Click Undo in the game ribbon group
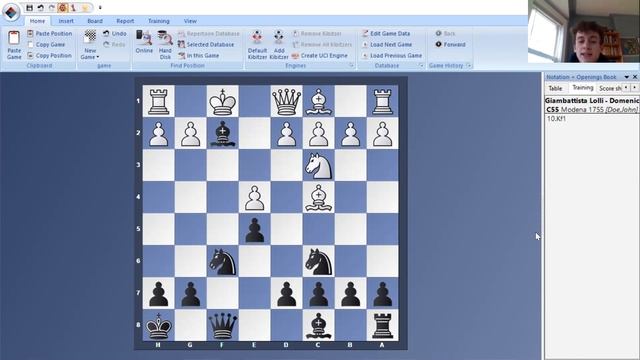Screen dimensions: 640x360 (115, 33)
